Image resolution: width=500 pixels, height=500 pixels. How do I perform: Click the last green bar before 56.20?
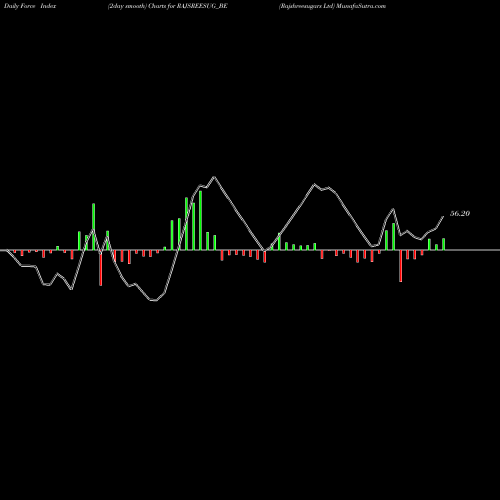pos(443,244)
